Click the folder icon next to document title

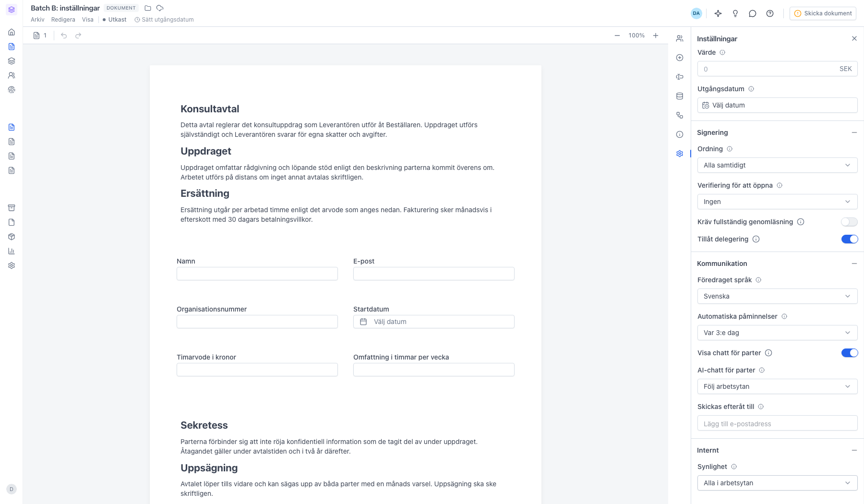(x=148, y=8)
